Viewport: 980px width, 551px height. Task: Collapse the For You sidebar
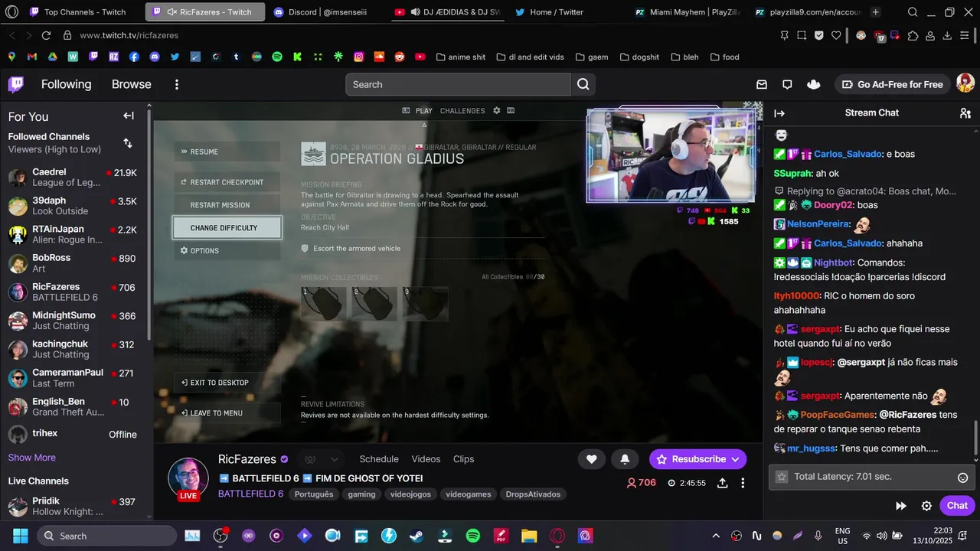[x=129, y=116]
